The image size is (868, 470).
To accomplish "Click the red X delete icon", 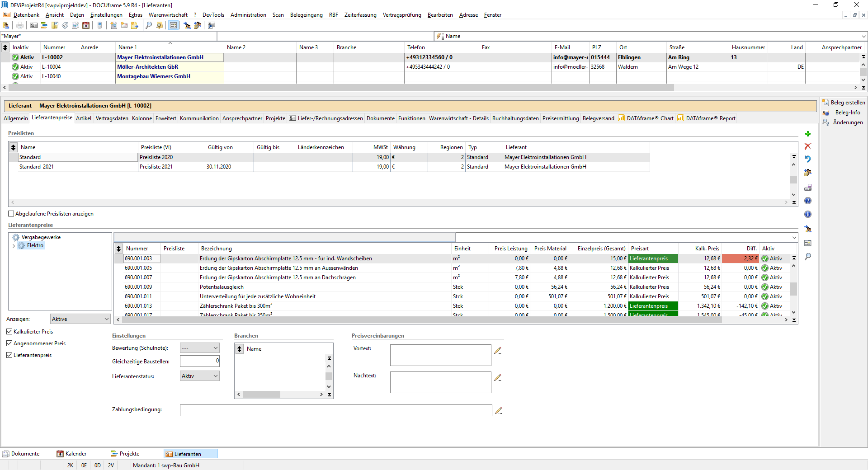I will coord(808,146).
